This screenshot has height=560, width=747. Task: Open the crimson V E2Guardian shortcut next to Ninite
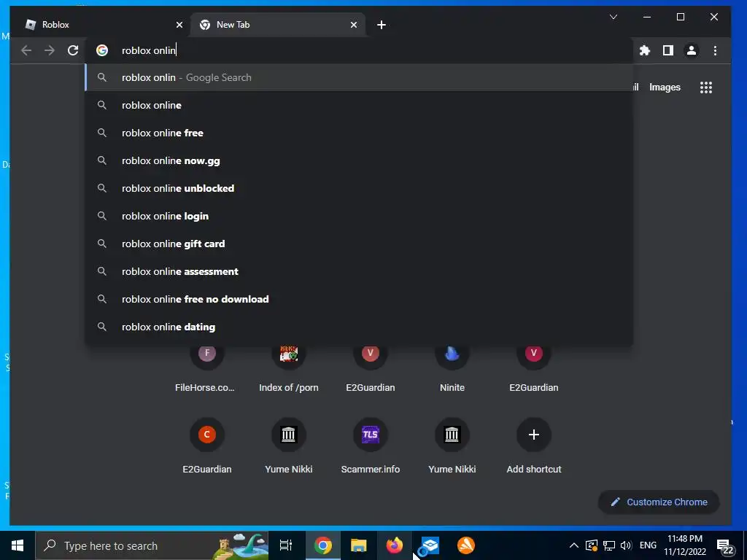pos(533,353)
